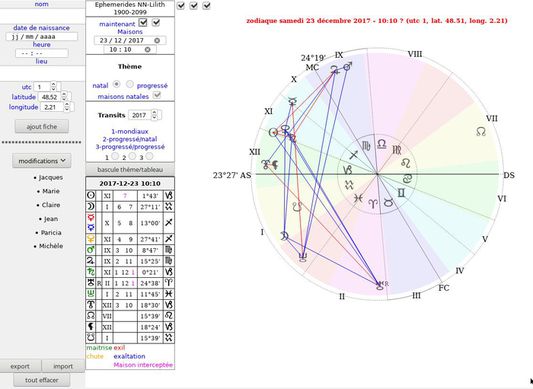Select Paricia from the saved names list
This screenshot has width=533, height=389.
click(x=51, y=233)
